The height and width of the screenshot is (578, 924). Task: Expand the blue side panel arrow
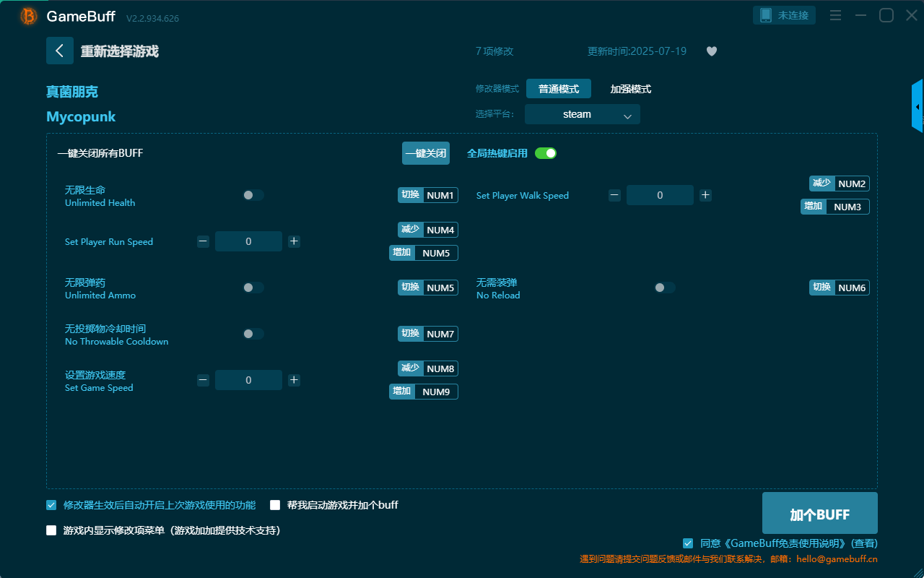(x=918, y=106)
